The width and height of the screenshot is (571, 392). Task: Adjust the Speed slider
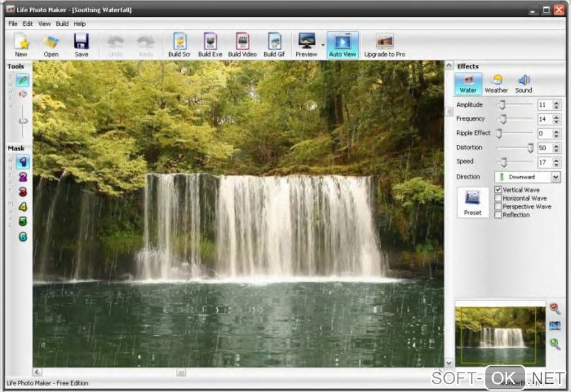[x=504, y=162]
